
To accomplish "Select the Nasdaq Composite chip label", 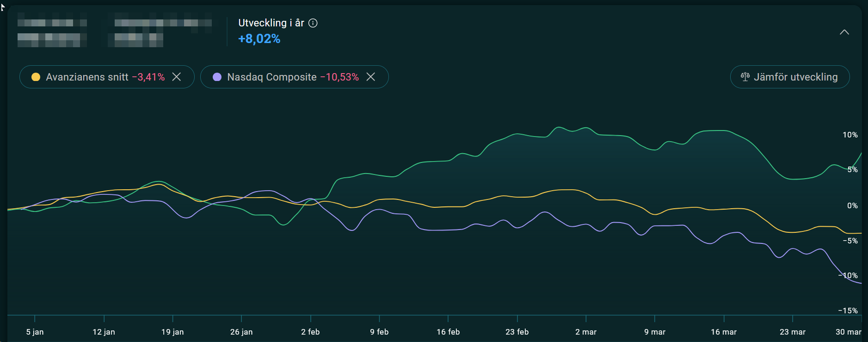I will [272, 77].
